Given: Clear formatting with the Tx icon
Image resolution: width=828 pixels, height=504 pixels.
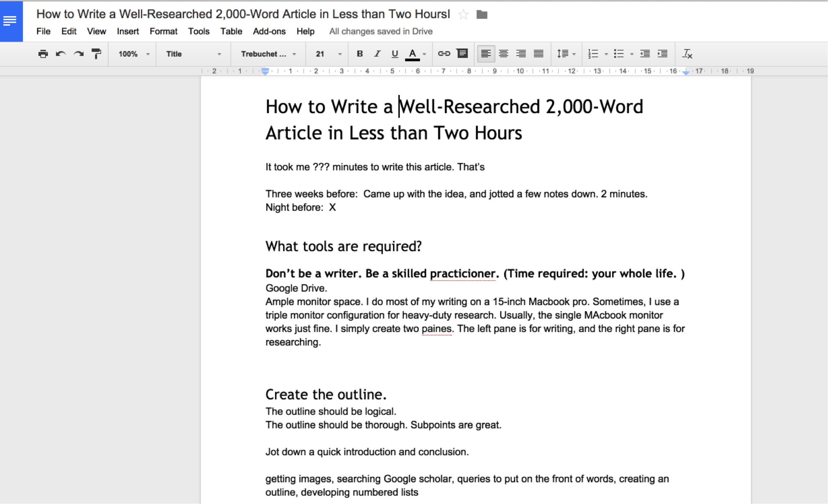Looking at the screenshot, I should pyautogui.click(x=687, y=54).
